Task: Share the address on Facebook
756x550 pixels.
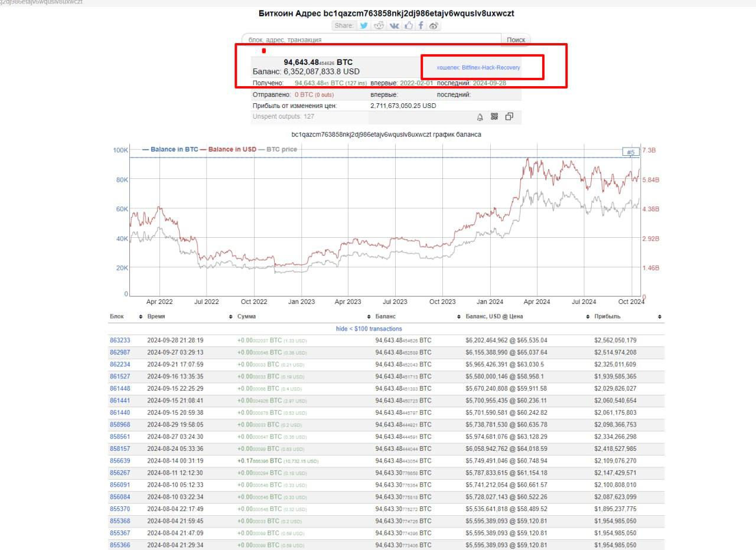Action: [421, 25]
